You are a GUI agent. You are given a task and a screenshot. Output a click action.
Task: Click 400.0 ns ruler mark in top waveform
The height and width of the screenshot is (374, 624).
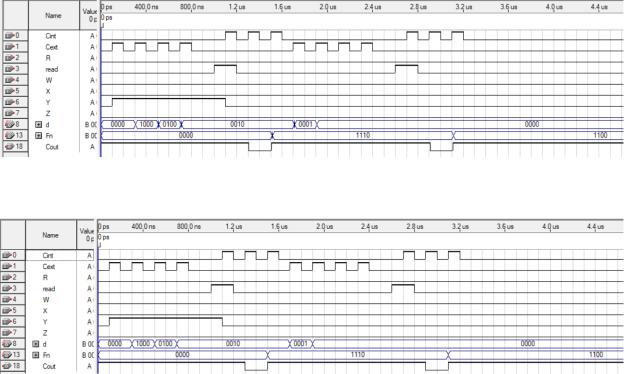[x=146, y=7]
